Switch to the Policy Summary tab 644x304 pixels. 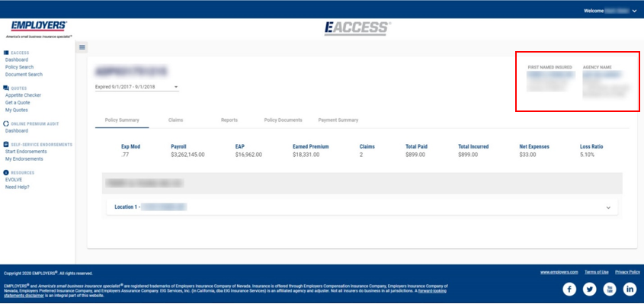click(122, 120)
